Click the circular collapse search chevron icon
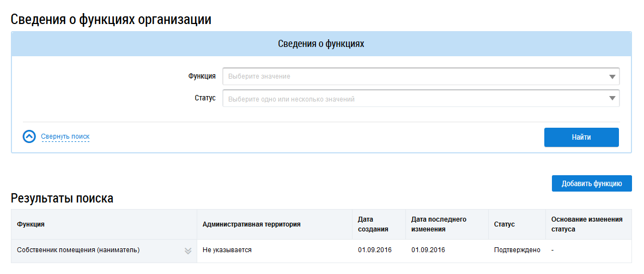 tap(29, 136)
